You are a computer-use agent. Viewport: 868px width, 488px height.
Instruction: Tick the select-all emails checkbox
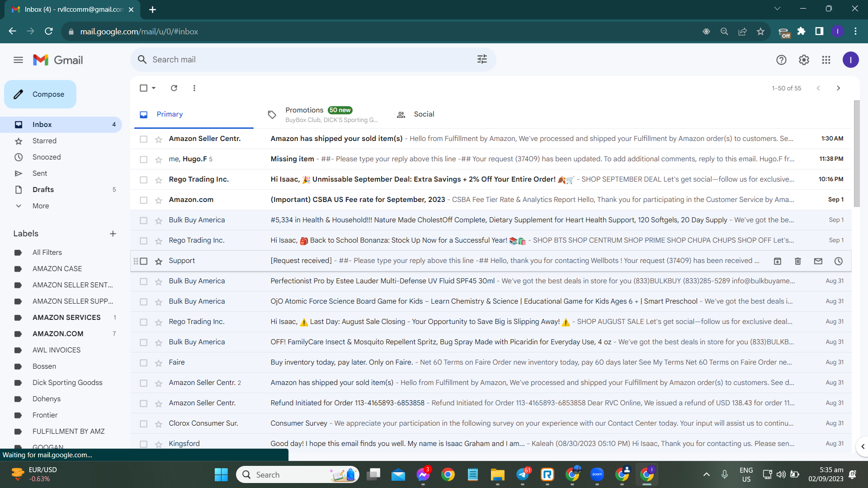(144, 88)
